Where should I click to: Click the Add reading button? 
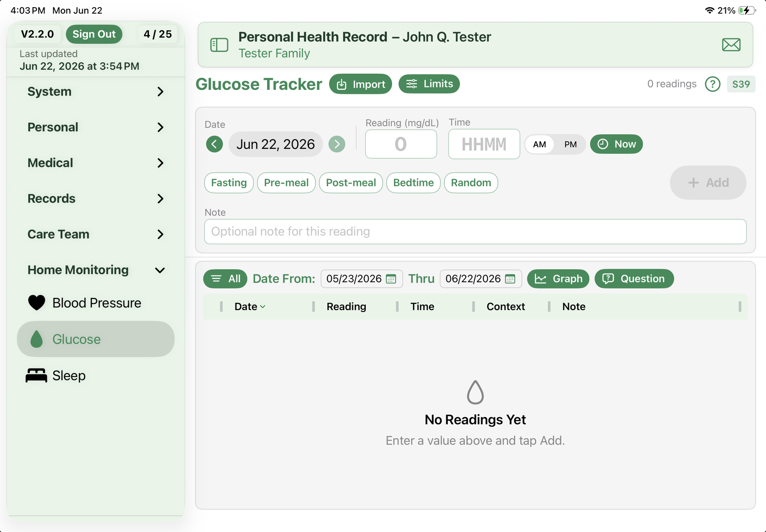[708, 183]
